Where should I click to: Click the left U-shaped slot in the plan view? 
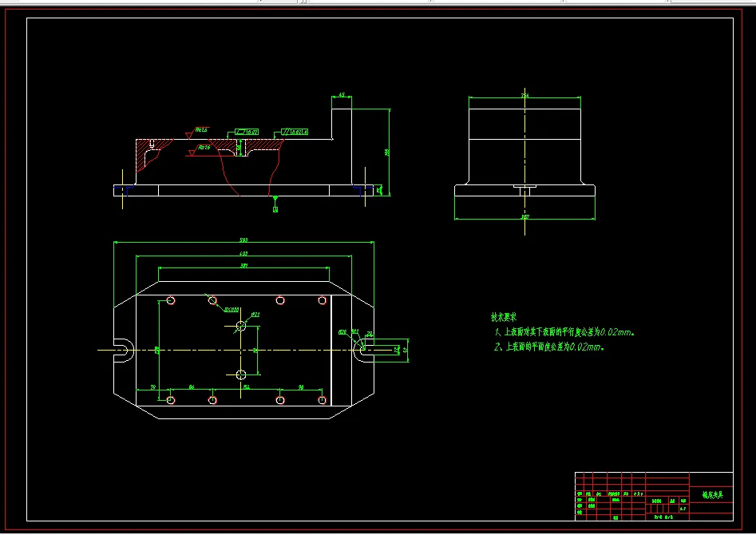point(124,350)
